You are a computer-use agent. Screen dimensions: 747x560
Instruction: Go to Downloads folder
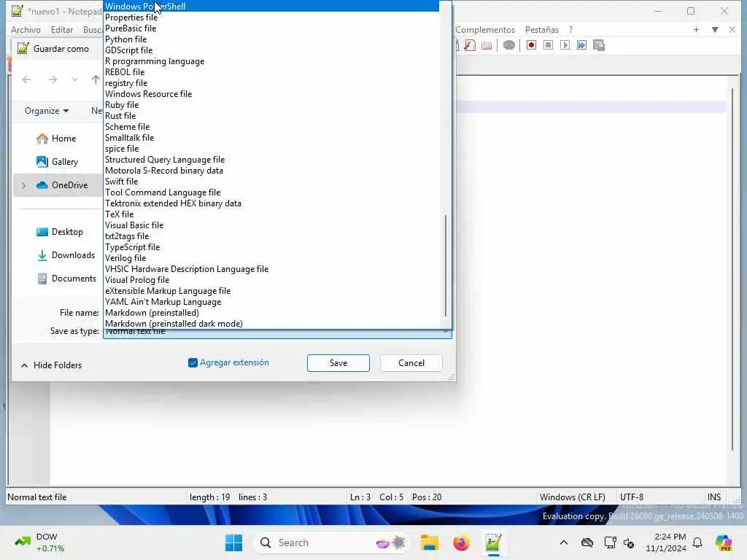click(x=66, y=255)
